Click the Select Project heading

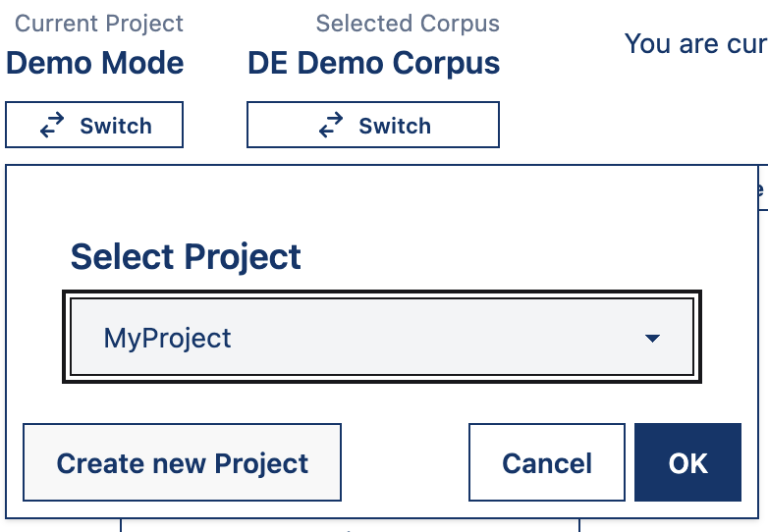tap(186, 257)
